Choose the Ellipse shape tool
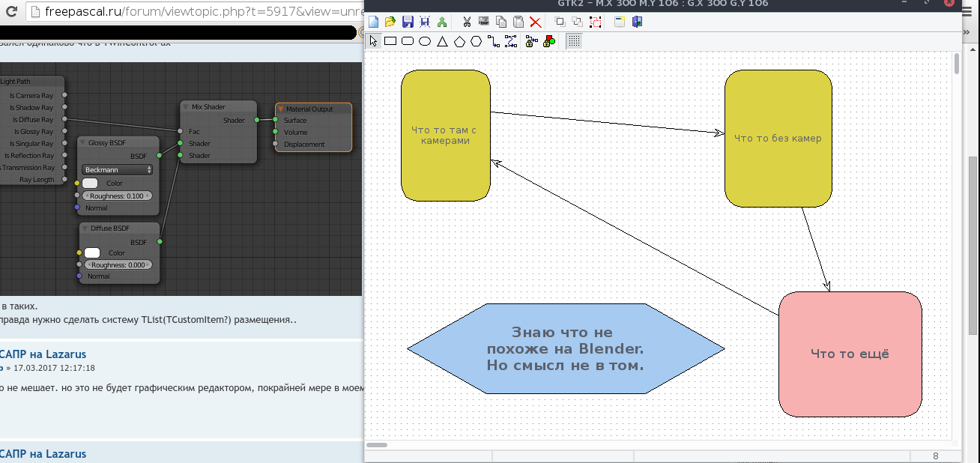Viewport: 980px width, 463px height. 425,41
